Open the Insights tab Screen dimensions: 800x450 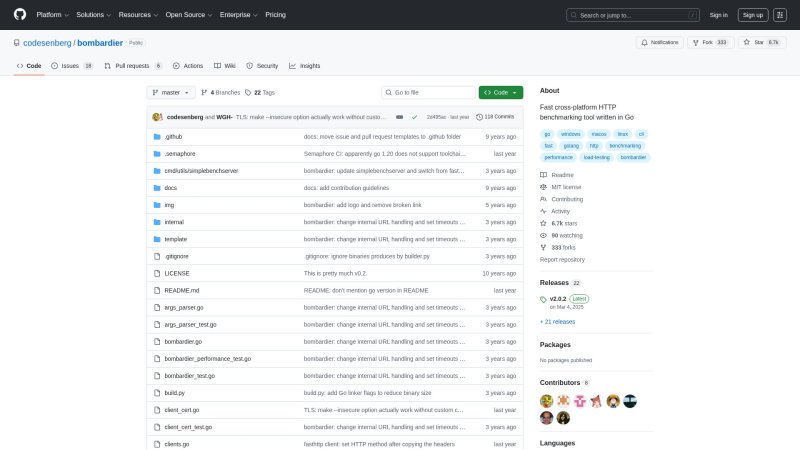point(305,66)
